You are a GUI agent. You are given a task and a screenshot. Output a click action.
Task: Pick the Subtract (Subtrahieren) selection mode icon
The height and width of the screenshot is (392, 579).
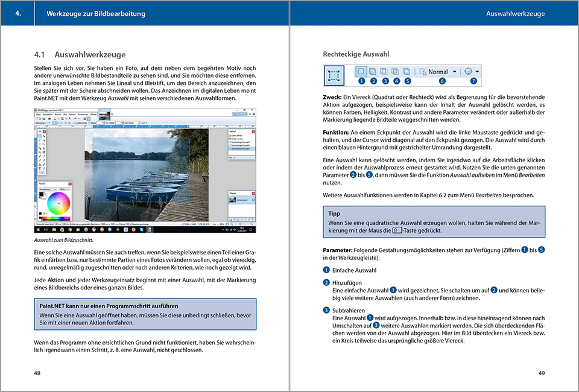point(384,71)
